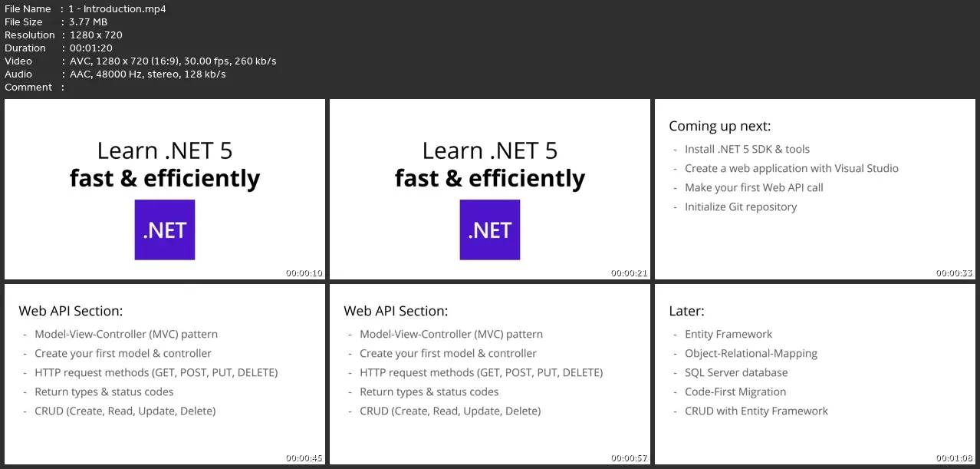
Task: Open the 'Later:' thumbnail frame
Action: tap(815, 374)
